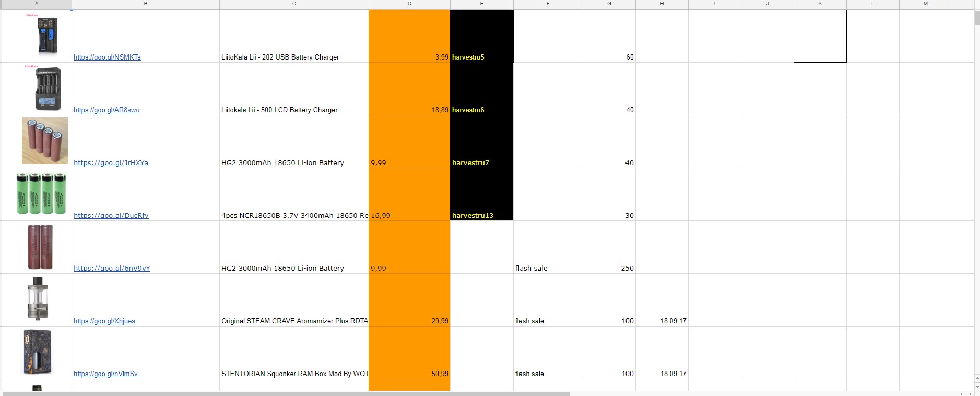Viewport: 980px width, 396px height.
Task: Select cell 'Original STEAM CRAVE Aromamizer Plus RDTA'
Action: click(294, 300)
